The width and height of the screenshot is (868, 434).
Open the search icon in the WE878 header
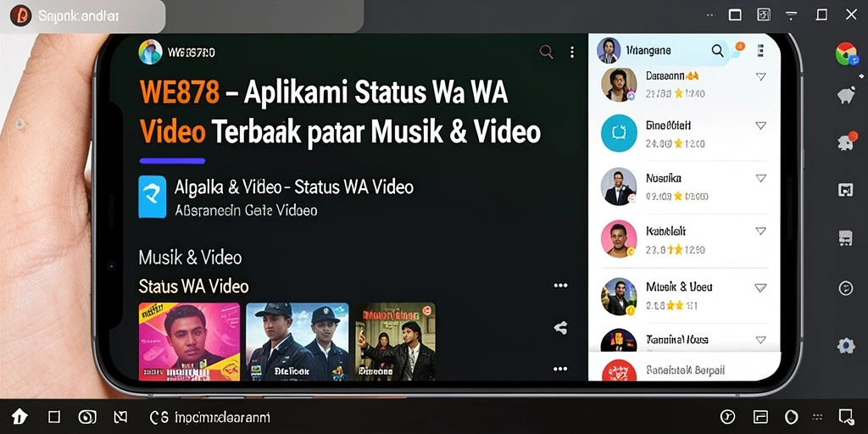[x=546, y=52]
